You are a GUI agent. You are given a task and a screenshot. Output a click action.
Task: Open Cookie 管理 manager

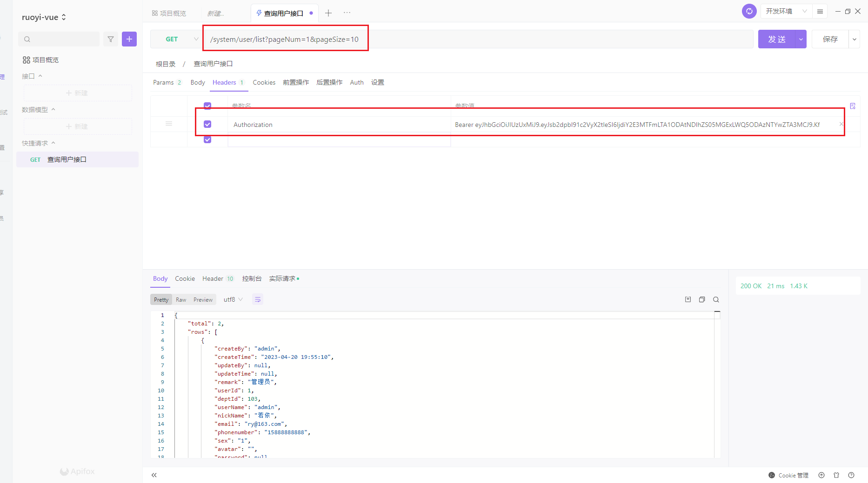[x=788, y=475]
